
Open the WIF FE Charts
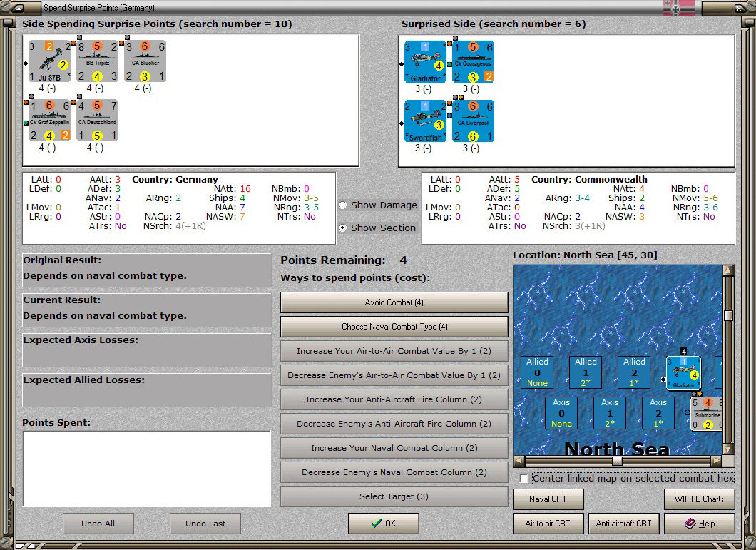(x=699, y=499)
